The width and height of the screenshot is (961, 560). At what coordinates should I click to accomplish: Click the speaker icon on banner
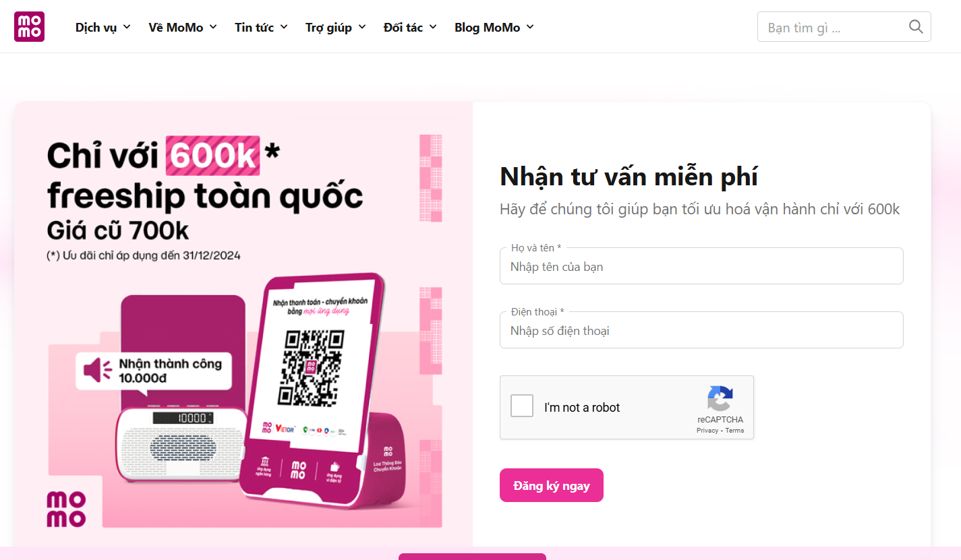(x=98, y=370)
